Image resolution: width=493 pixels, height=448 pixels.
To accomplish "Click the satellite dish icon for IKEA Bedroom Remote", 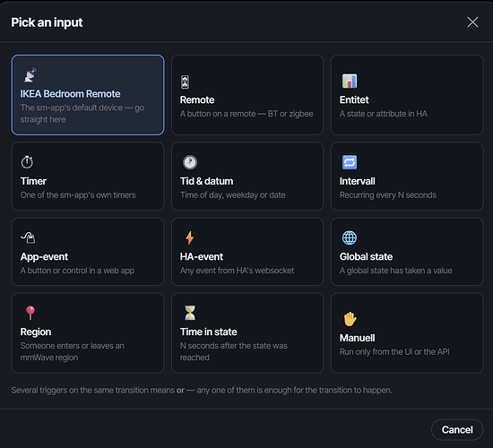I will tap(30, 75).
